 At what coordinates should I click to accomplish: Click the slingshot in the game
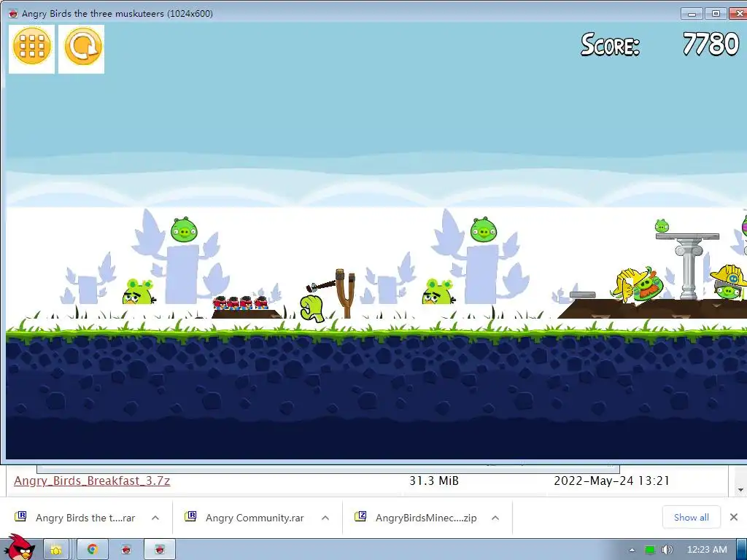[345, 293]
